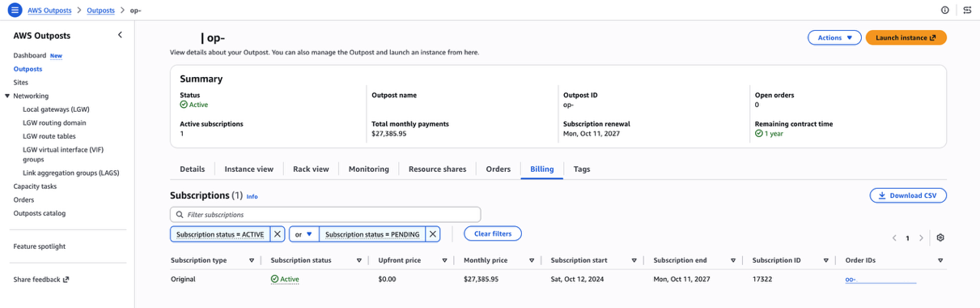980x308 pixels.
Task: Click the $0.00 upfront price cell
Action: 387,280
